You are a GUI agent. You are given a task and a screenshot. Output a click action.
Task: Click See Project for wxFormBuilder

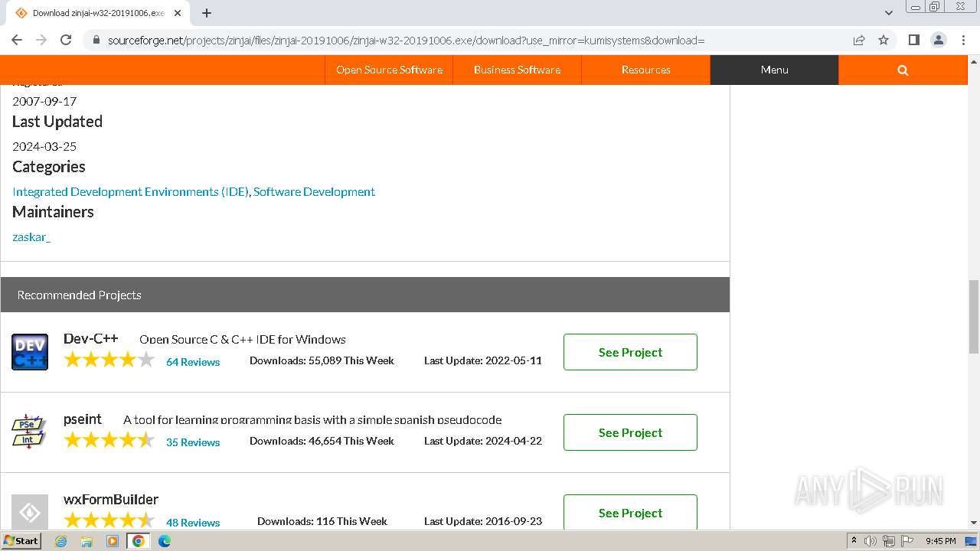pos(630,512)
